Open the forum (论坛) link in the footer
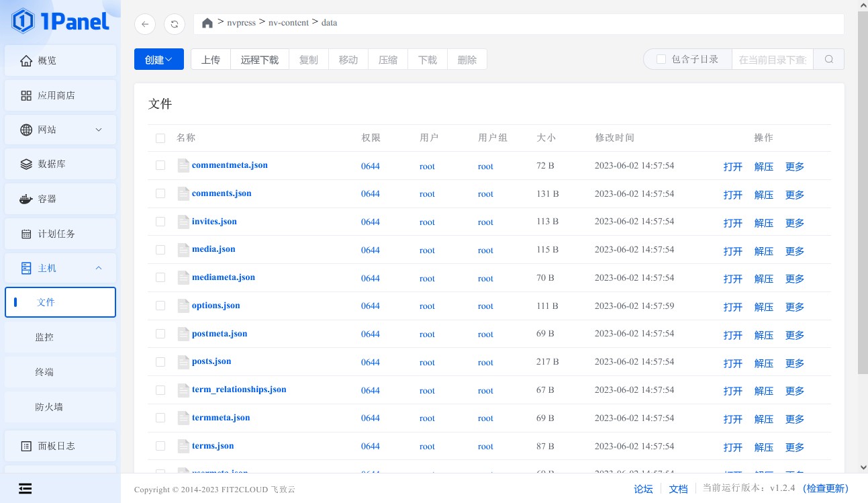 pos(643,489)
